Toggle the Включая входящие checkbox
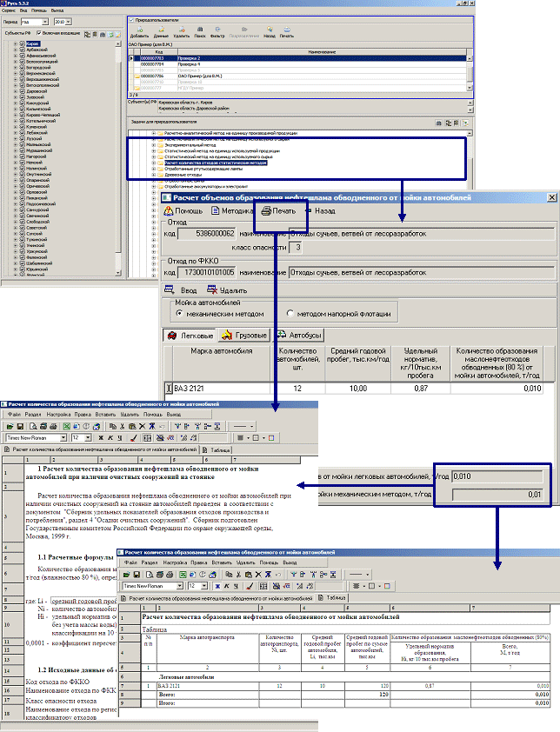The width and height of the screenshot is (560, 732). (x=39, y=32)
